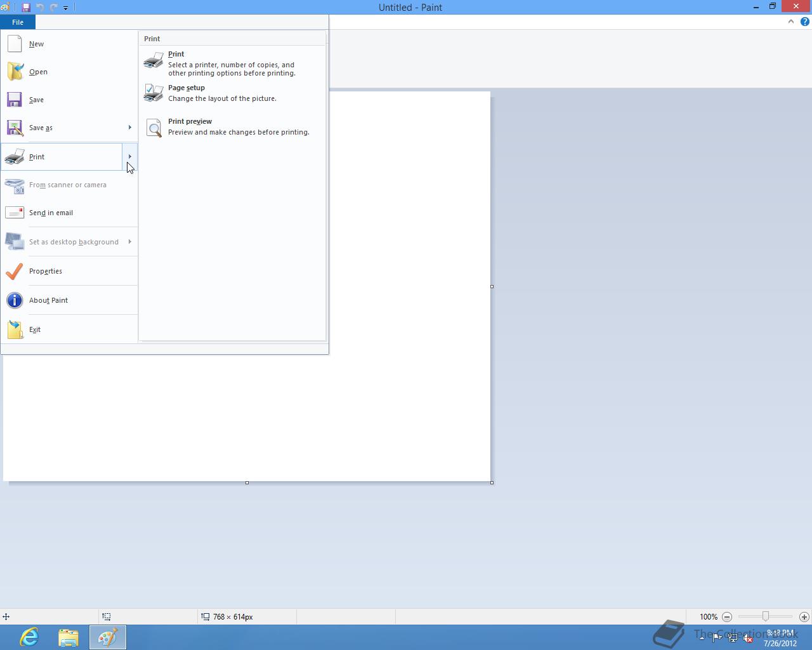The height and width of the screenshot is (650, 812).
Task: Click the printer icon beside Print in left menu
Action: pyautogui.click(x=15, y=157)
